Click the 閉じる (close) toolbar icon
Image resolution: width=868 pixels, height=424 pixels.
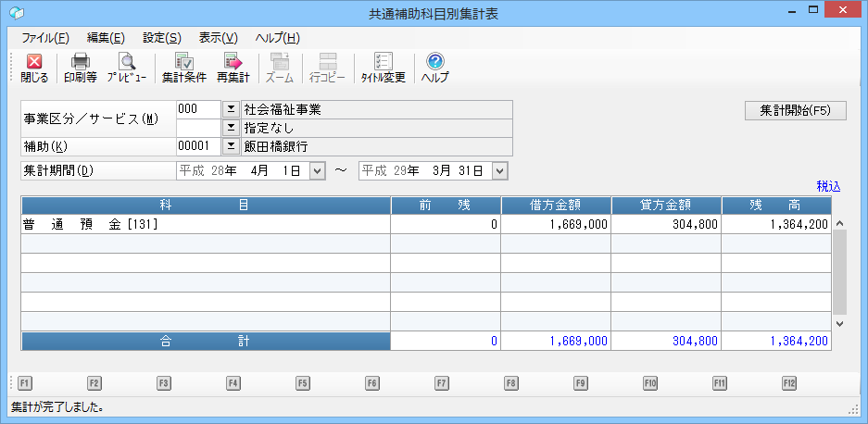point(34,69)
